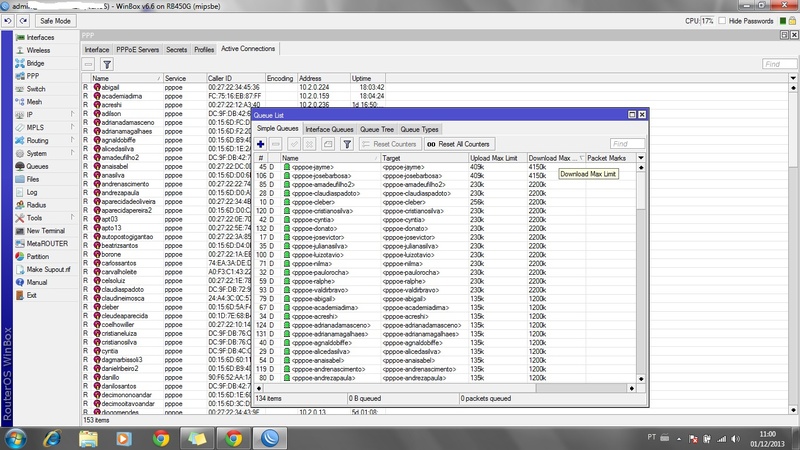800x450 pixels.
Task: Open the Queue List column selector dropdown
Action: pos(641,158)
